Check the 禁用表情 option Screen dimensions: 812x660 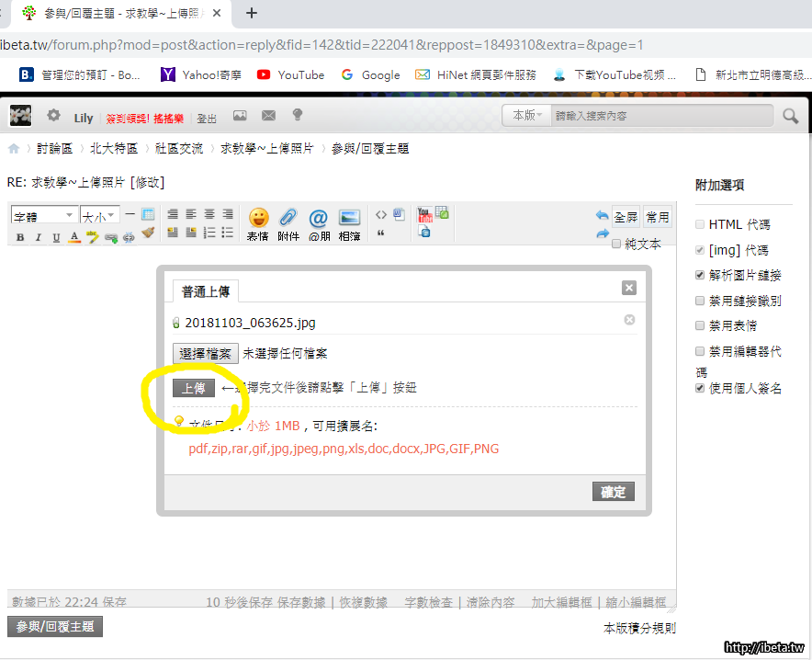pos(701,325)
